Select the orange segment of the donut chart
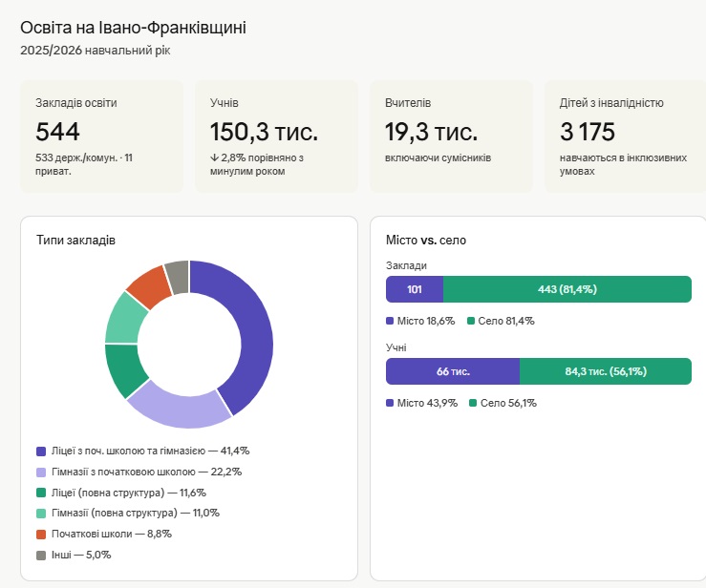The image size is (706, 588). (149, 285)
